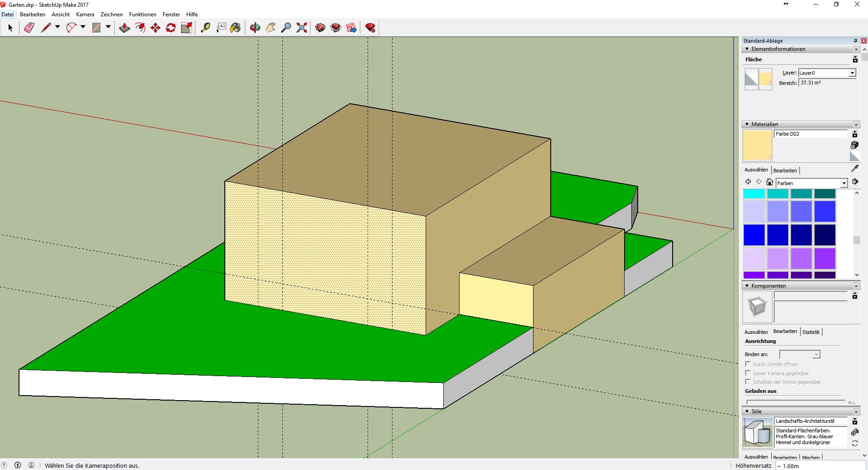Pick the cyan color swatch
Screen dimensions: 868x470
pos(754,194)
